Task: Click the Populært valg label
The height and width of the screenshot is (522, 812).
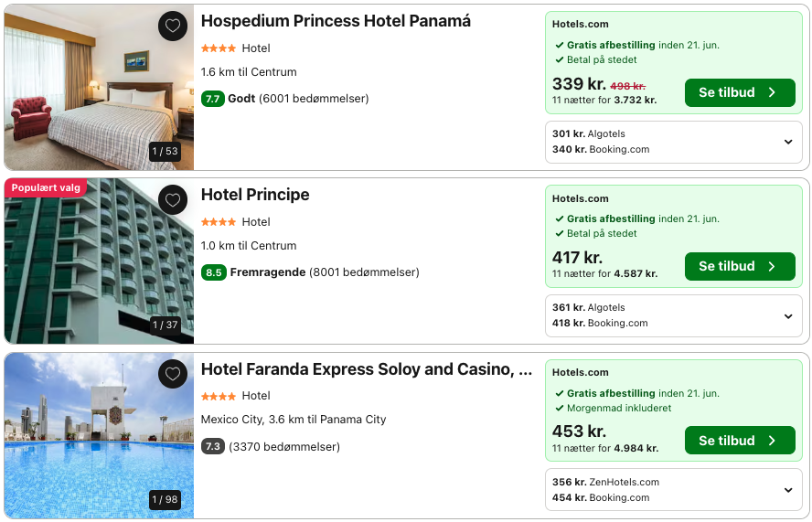Action: [x=46, y=187]
